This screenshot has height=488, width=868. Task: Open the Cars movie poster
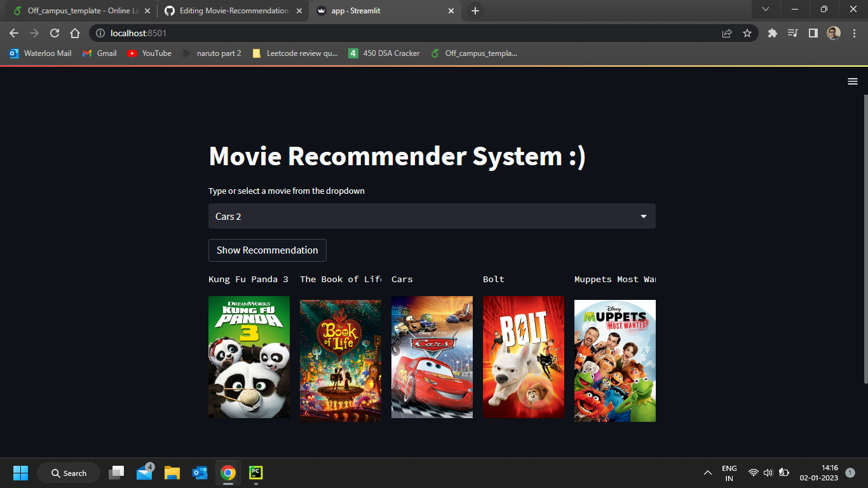pos(432,357)
